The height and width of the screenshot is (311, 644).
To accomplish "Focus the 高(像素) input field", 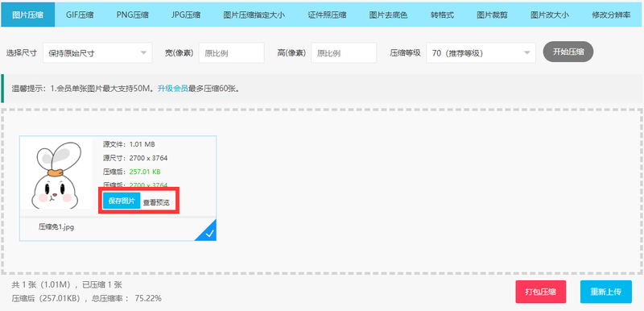I will 344,53.
